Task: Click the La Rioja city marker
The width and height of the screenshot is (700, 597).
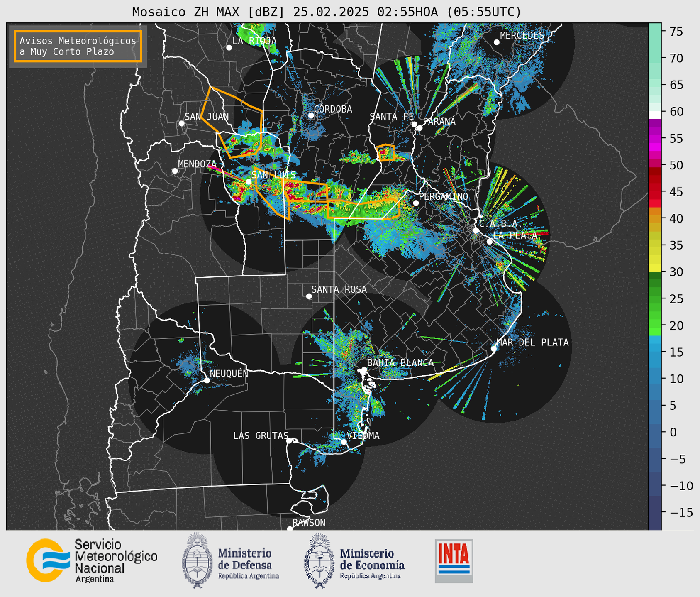Action: [229, 48]
